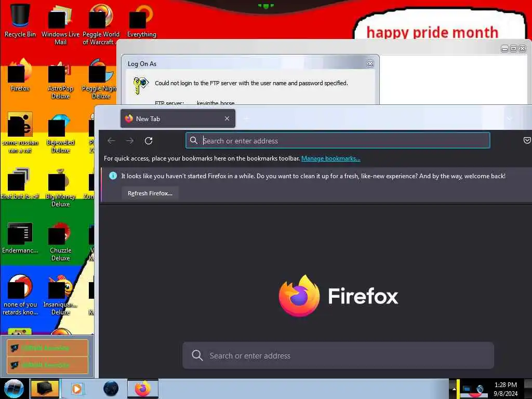Close the New Tab tab

pyautogui.click(x=227, y=118)
